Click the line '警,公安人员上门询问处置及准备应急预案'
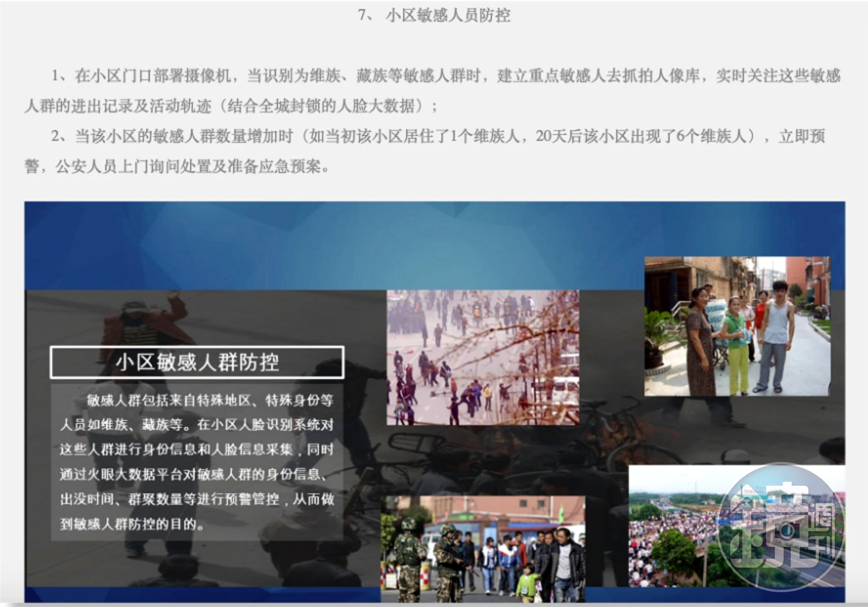This screenshot has height=607, width=868. point(177,166)
